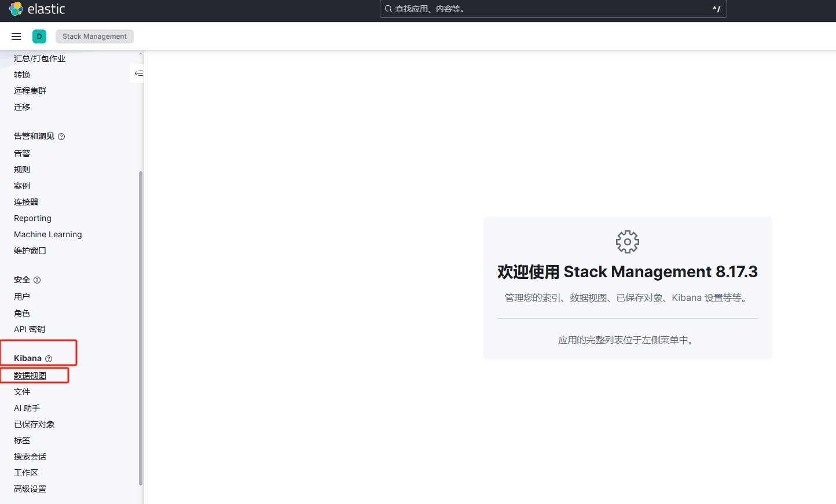This screenshot has width=836, height=504.
Task: Click the 安全 section heading
Action: click(22, 279)
